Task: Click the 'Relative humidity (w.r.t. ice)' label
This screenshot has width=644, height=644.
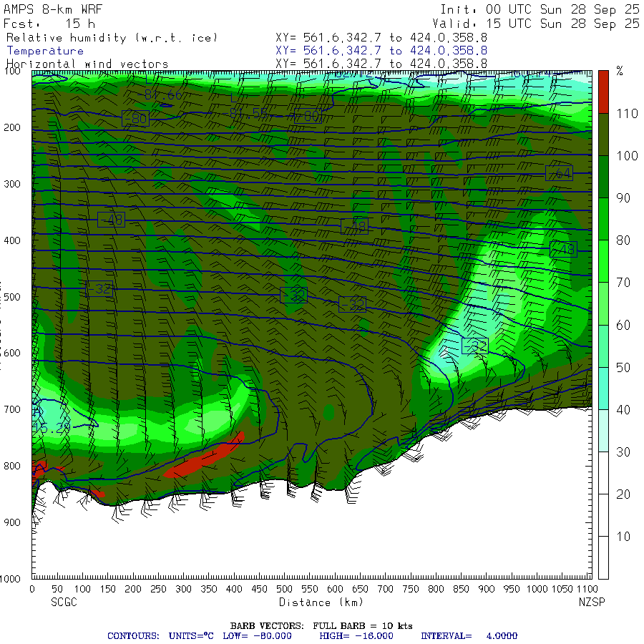Action: [x=112, y=37]
